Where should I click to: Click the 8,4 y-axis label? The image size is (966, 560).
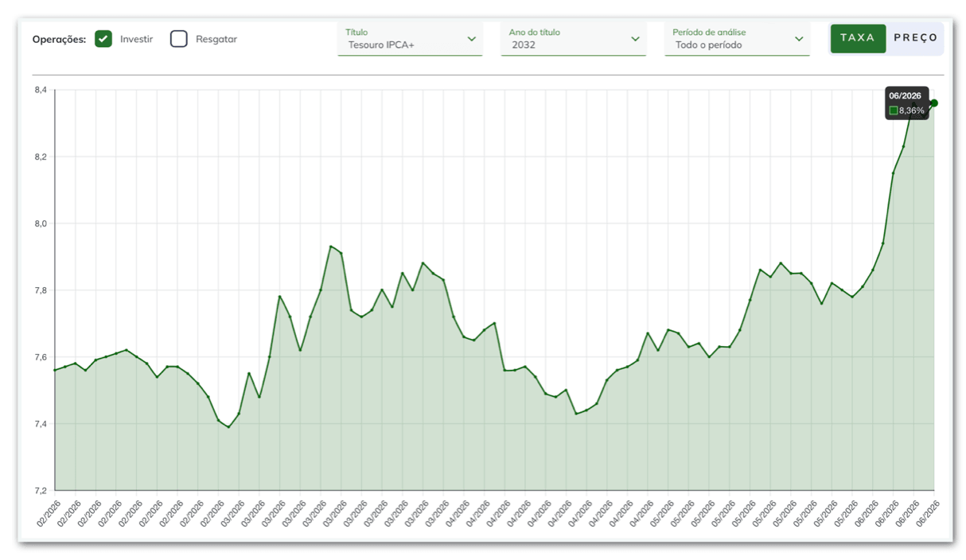pos(41,90)
